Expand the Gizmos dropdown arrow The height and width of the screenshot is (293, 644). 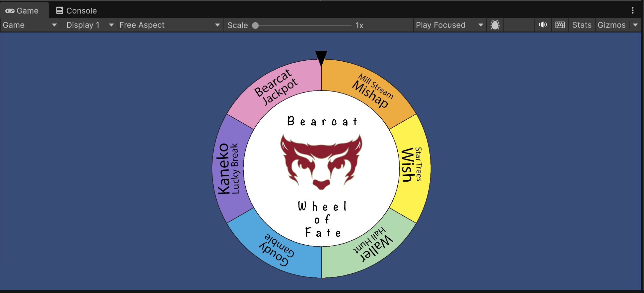[635, 25]
